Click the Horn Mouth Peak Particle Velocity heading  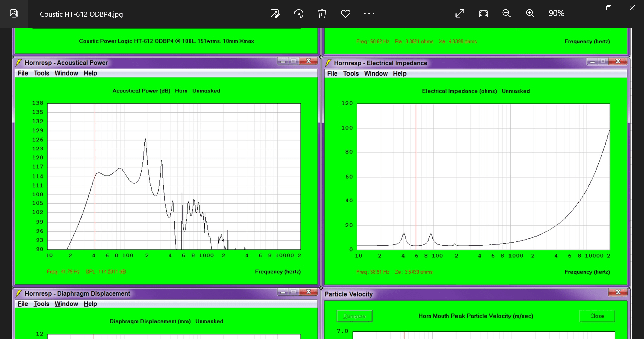pyautogui.click(x=476, y=316)
